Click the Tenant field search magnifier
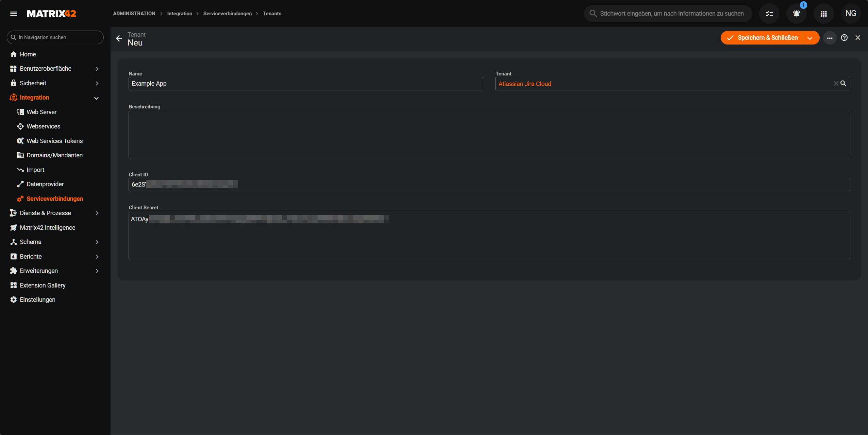This screenshot has height=435, width=868. click(x=843, y=84)
